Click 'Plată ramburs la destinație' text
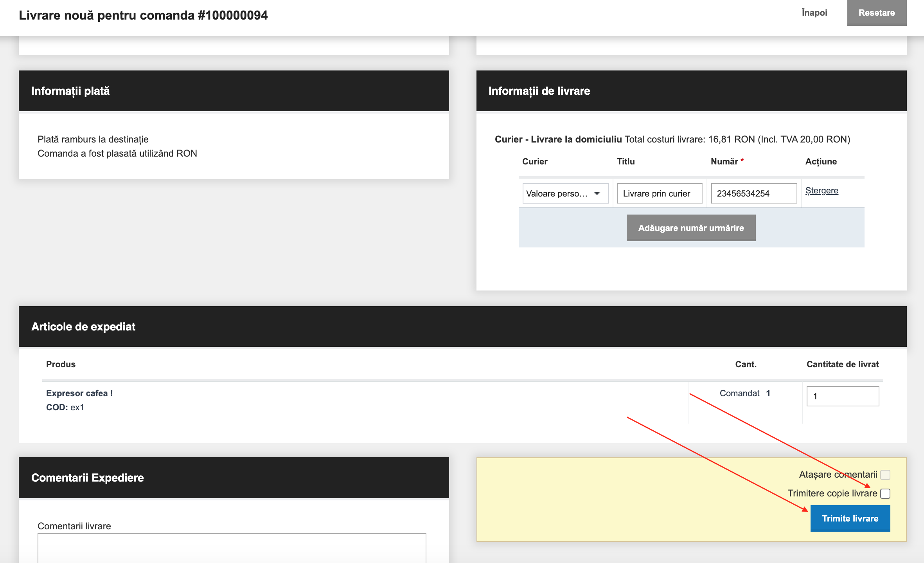 93,139
